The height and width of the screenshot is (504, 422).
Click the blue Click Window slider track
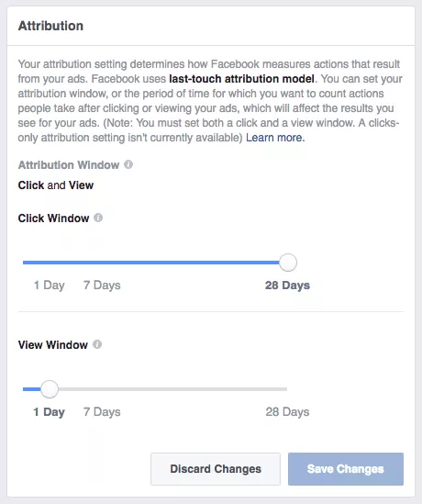(x=151, y=263)
